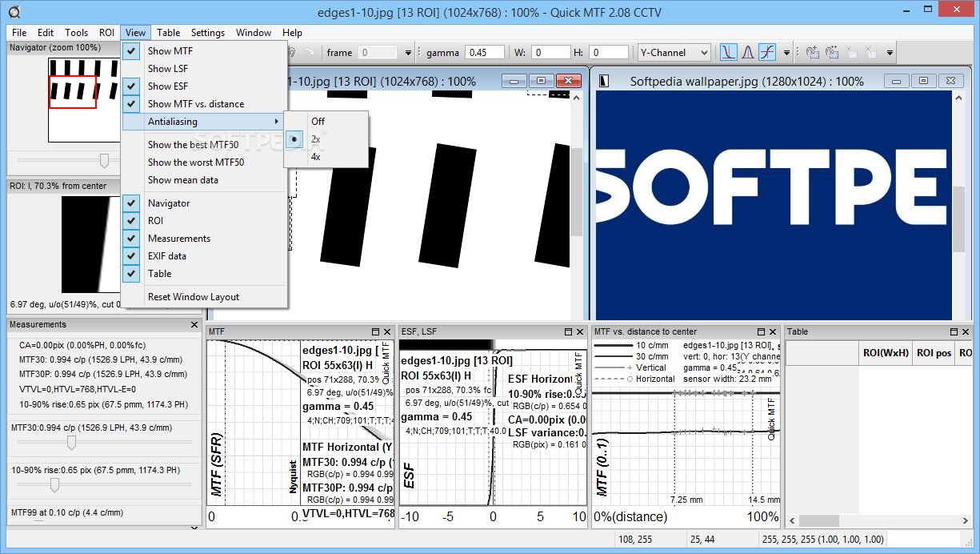Toggle the MTF curve toolbar icon
The width and height of the screenshot is (980, 554).
click(728, 52)
